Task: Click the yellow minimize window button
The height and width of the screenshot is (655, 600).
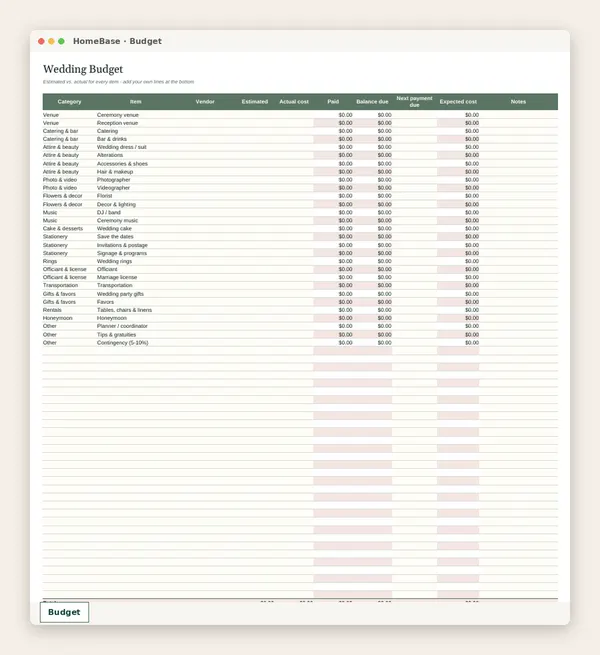Action: (x=51, y=41)
